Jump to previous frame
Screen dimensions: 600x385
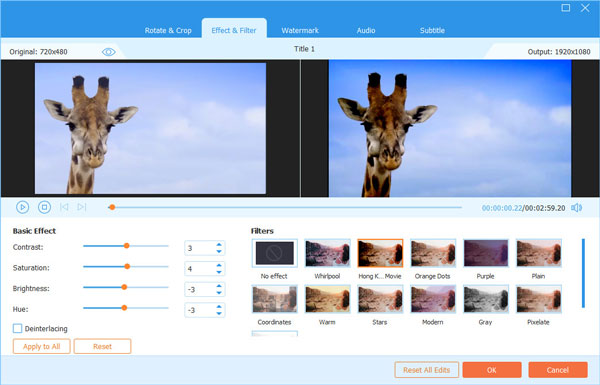(x=64, y=207)
